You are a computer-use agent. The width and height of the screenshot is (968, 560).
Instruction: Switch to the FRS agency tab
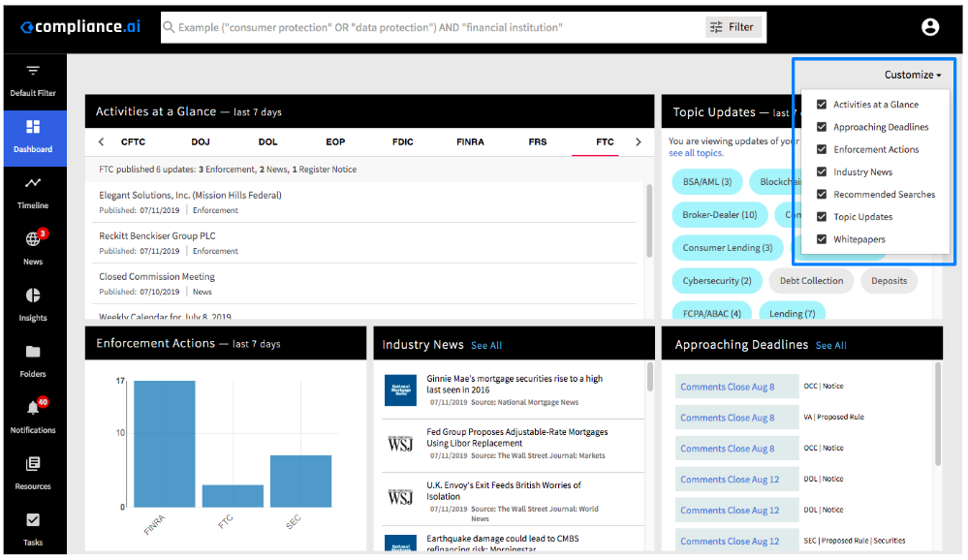point(537,142)
